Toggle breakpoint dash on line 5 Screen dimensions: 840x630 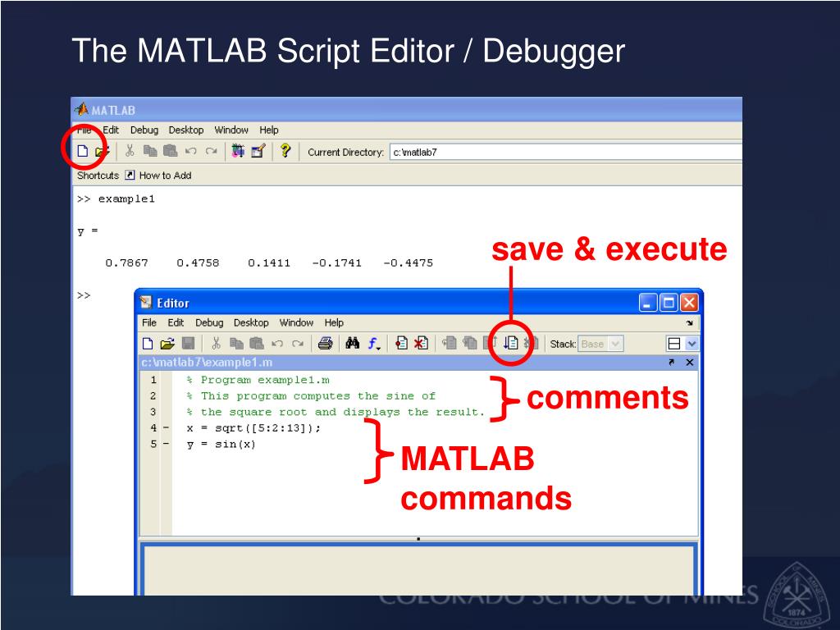166,444
